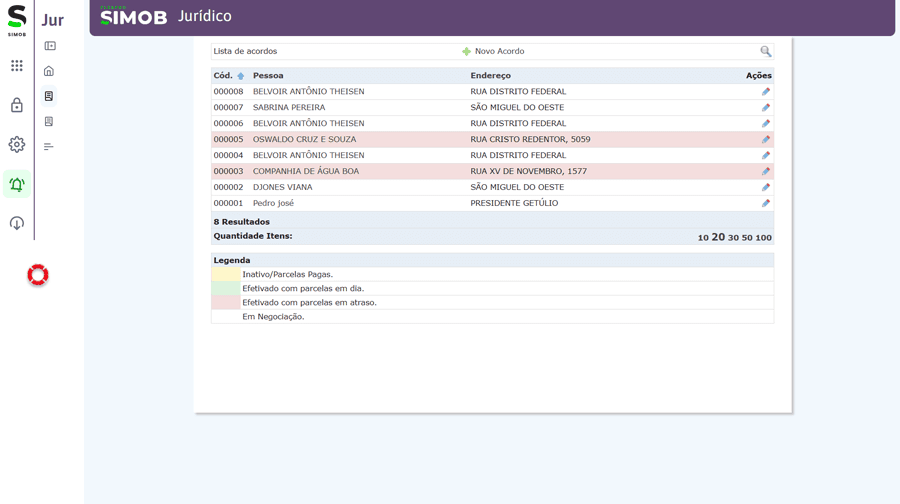Viewport: 900px width, 504px height.
Task: Set items per page to 50
Action: point(747,238)
